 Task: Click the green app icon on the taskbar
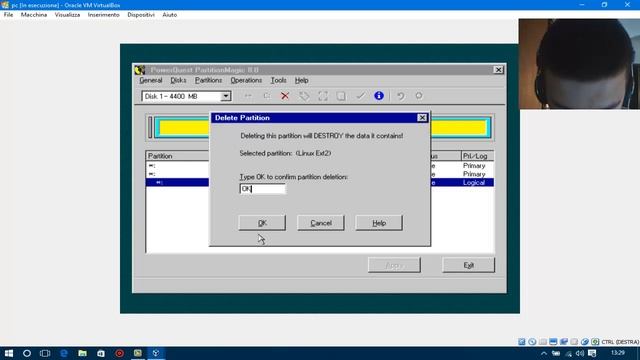[138, 353]
